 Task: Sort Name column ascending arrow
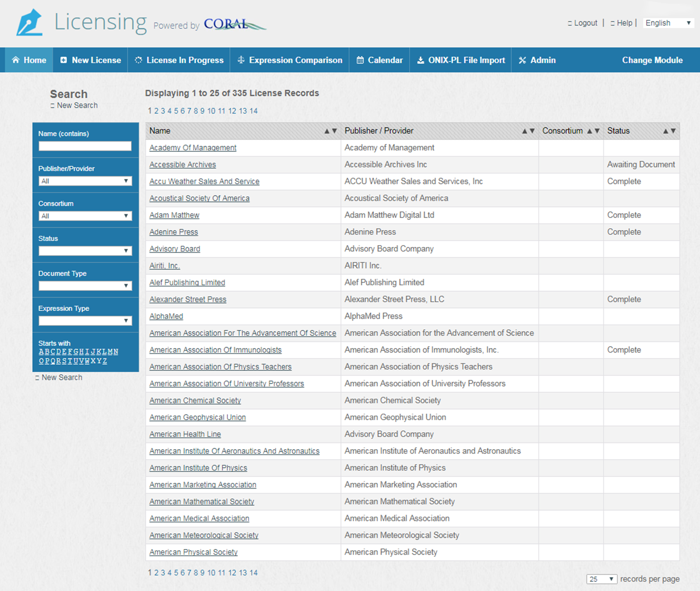[327, 131]
